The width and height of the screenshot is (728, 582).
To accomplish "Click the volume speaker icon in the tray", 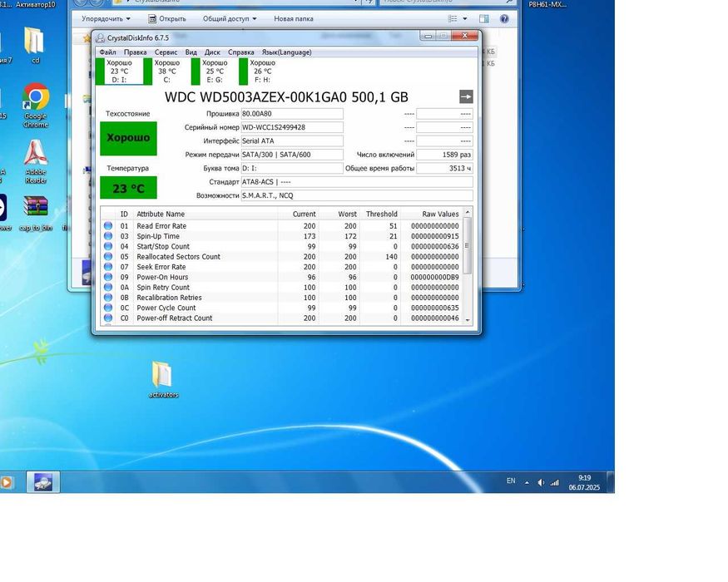I will click(x=541, y=483).
